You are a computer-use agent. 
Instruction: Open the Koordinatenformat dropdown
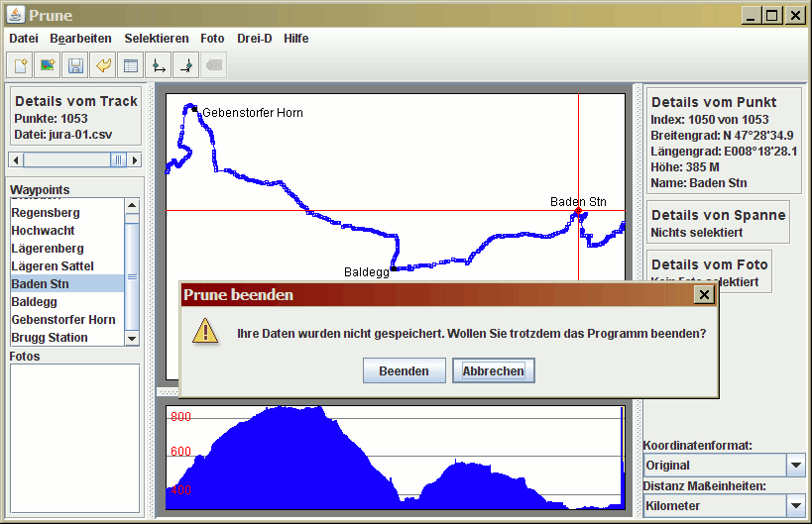[795, 465]
